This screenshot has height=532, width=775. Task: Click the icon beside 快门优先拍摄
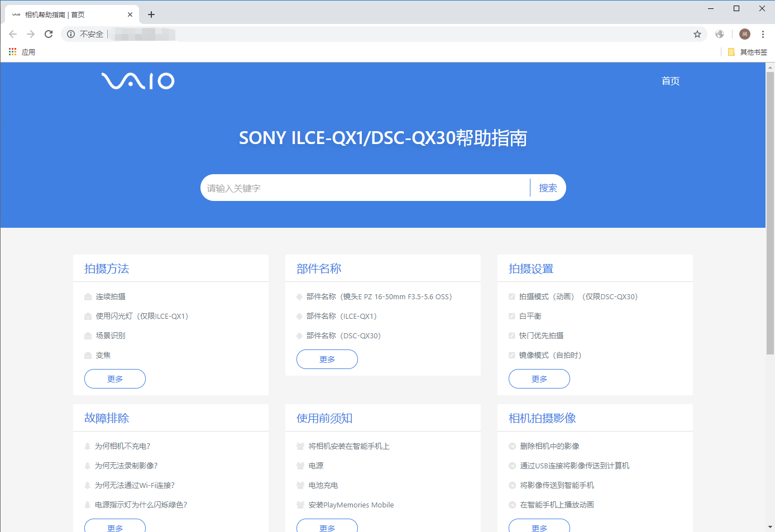511,336
